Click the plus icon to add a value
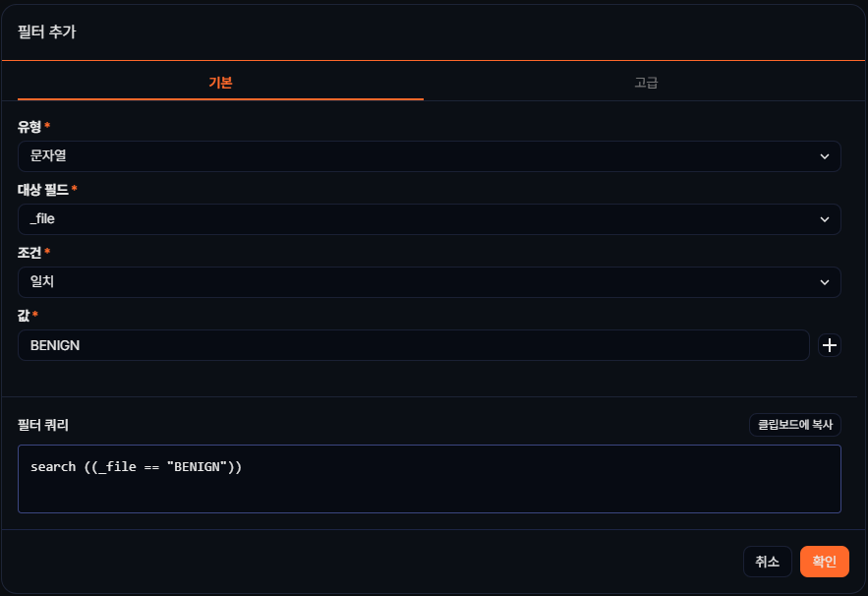 pos(830,345)
